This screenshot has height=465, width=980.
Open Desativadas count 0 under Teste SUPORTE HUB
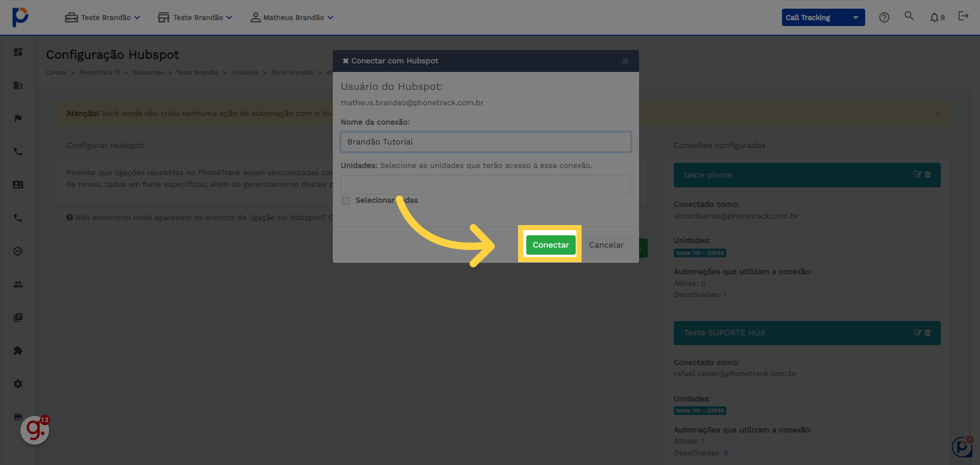(x=726, y=453)
